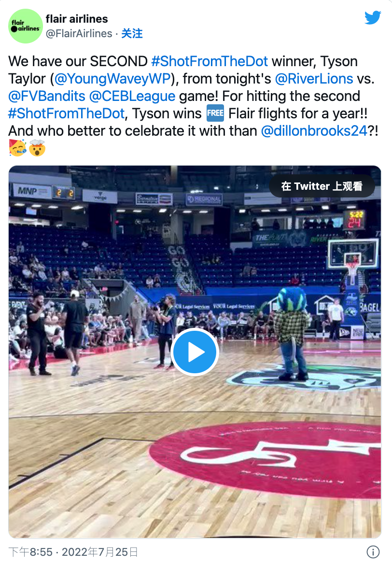Click the party face emoji
Screen dimensions: 392x564
(18, 148)
